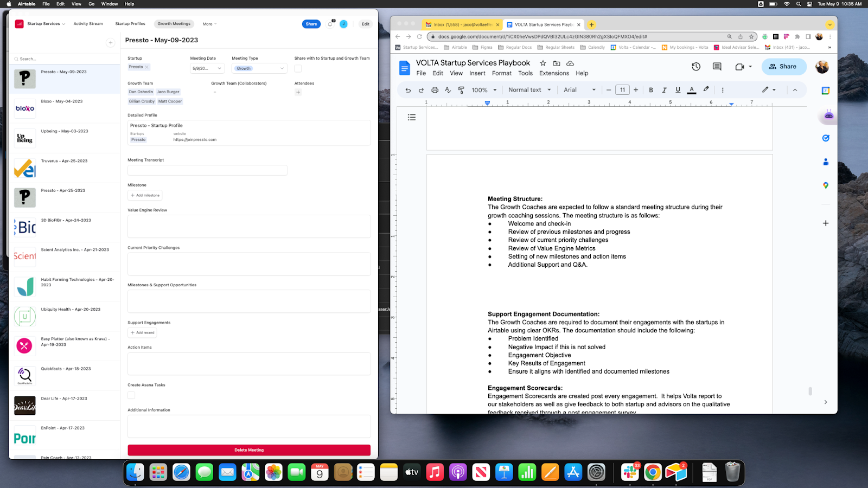Open the Docs Tools menu

click(x=525, y=73)
